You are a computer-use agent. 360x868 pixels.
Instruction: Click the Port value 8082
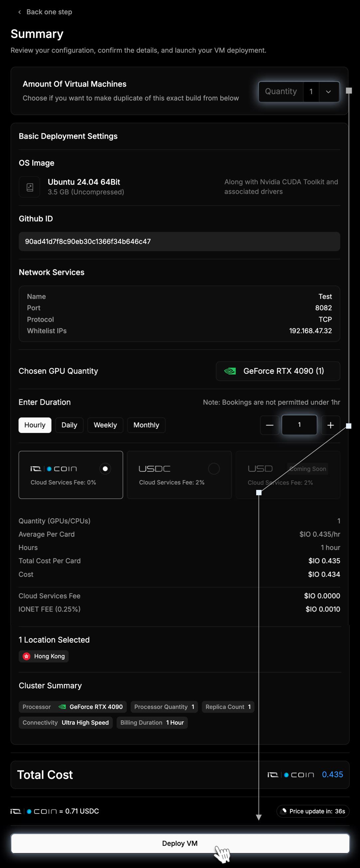click(323, 308)
